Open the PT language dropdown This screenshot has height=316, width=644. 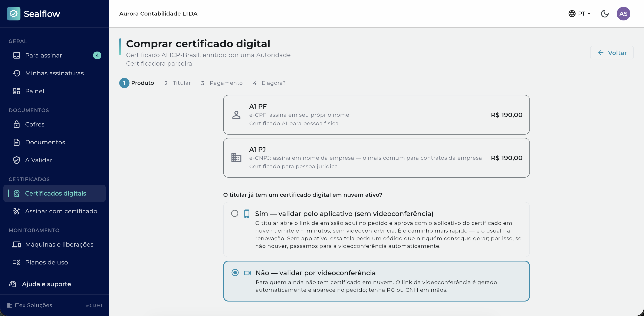point(579,13)
